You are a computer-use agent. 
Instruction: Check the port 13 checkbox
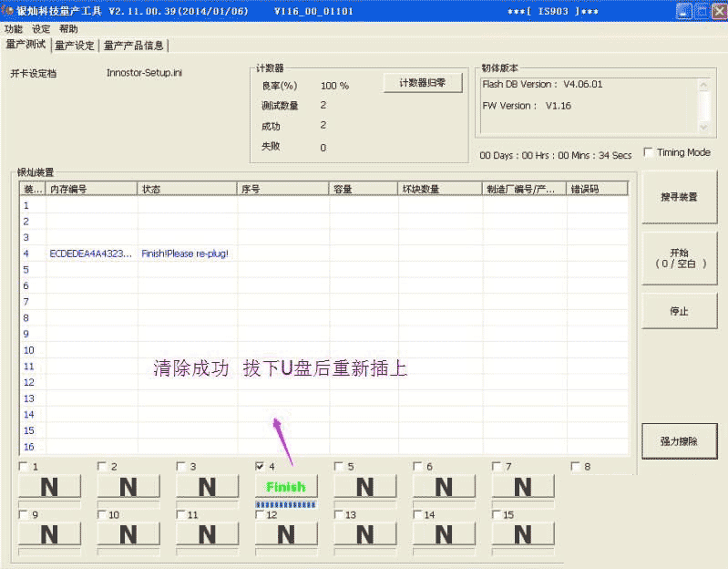[x=338, y=514]
